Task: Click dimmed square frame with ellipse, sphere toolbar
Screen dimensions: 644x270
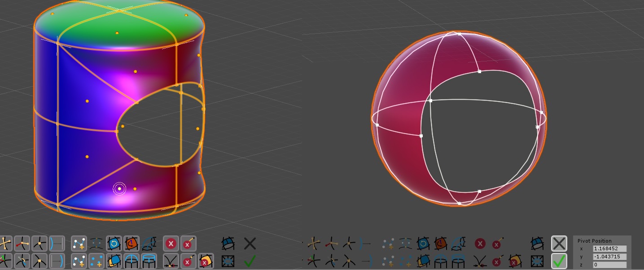Action: (x=538, y=261)
